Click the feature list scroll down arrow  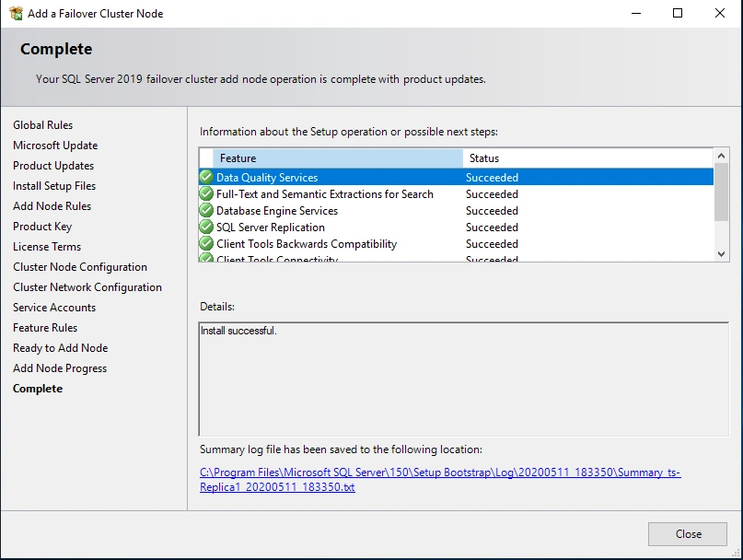coord(721,253)
